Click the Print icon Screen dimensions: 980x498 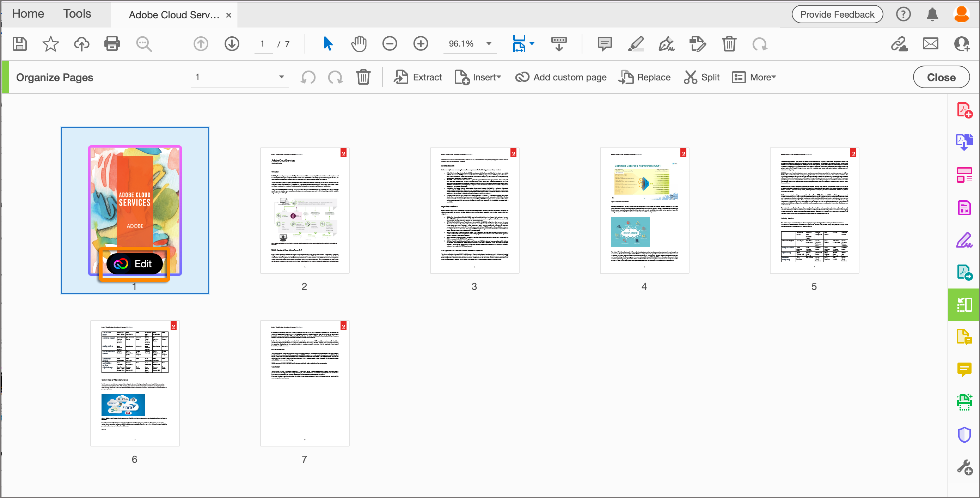pyautogui.click(x=112, y=44)
